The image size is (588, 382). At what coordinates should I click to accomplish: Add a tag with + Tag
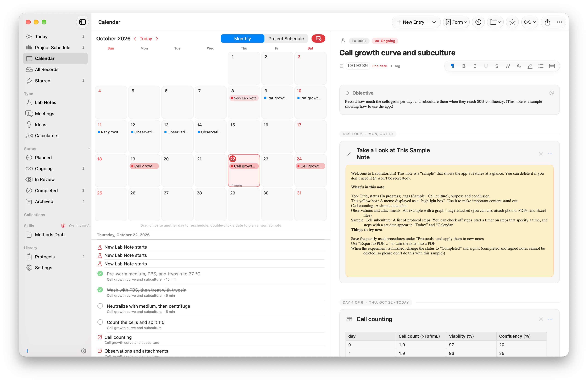coord(395,66)
